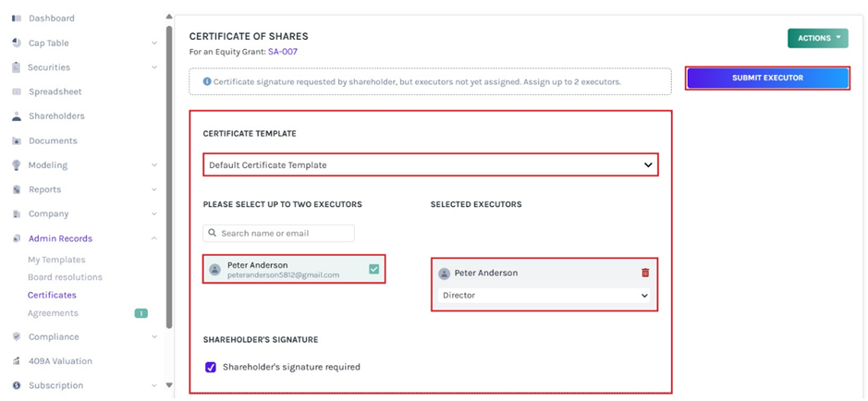Click the Submit Executor button

pos(767,79)
